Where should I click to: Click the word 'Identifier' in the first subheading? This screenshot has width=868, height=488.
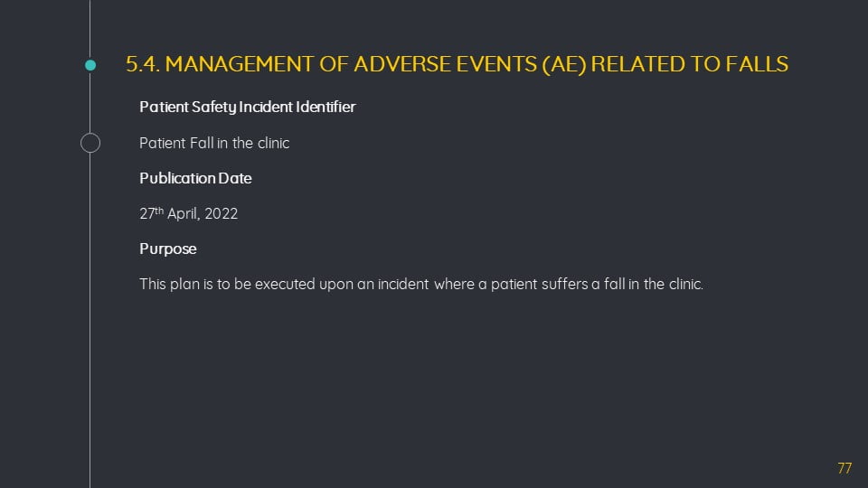coord(325,107)
